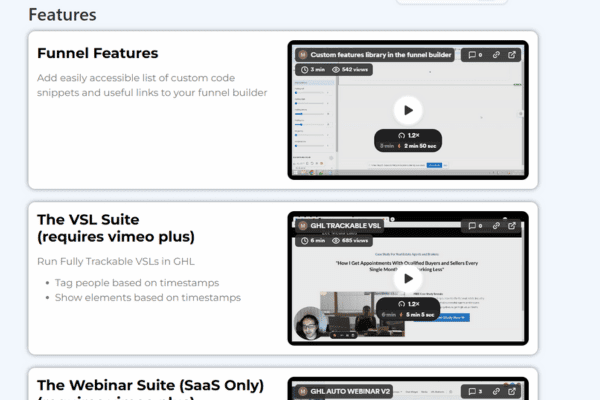Click the GHL AUTO WEBINAR V2 video title
This screenshot has height=400, width=600.
pos(350,391)
